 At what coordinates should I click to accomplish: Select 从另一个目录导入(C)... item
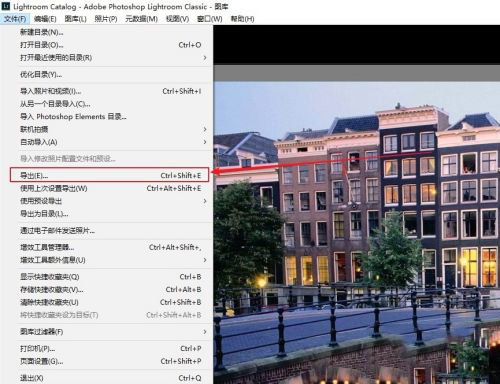coord(107,104)
